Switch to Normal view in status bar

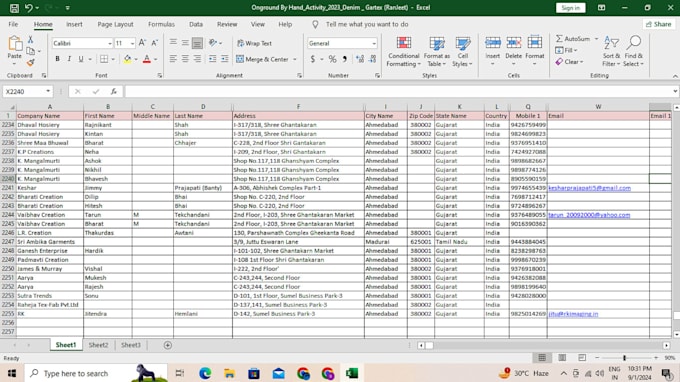click(542, 358)
